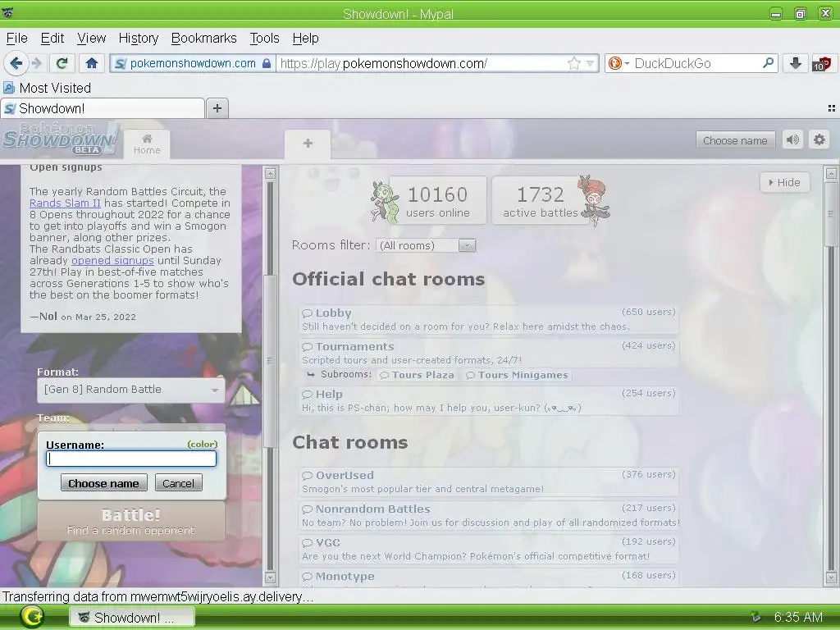Viewport: 840px width, 630px height.
Task: Click the padlock site security icon
Action: click(267, 63)
